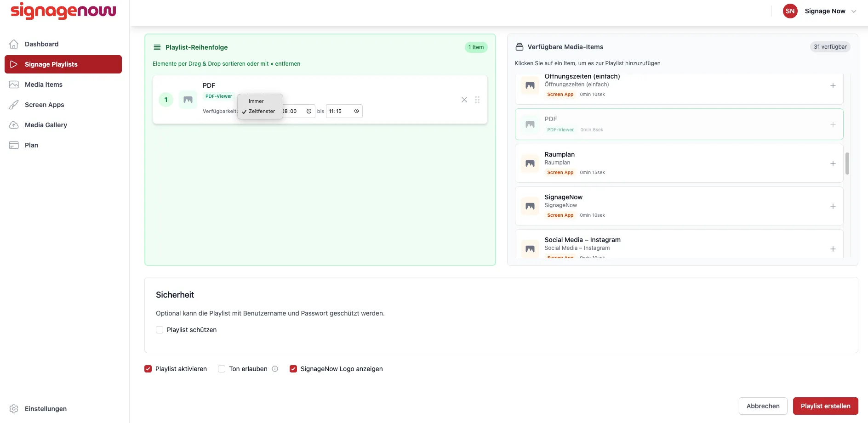Add Raumplan to the playlist
The width and height of the screenshot is (868, 423).
pyautogui.click(x=833, y=164)
